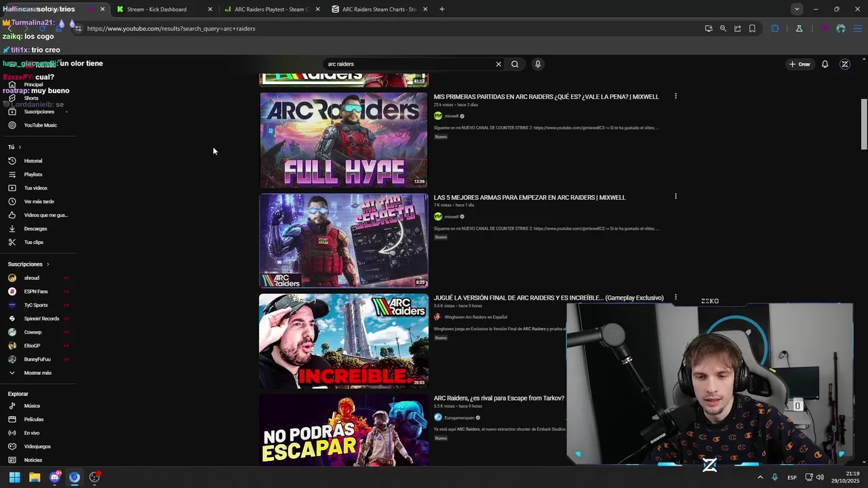Open the title 'LAS 5 MEJORES ARMAS PARA EMPEZAR'
Image resolution: width=868 pixels, height=488 pixels.
(530, 198)
